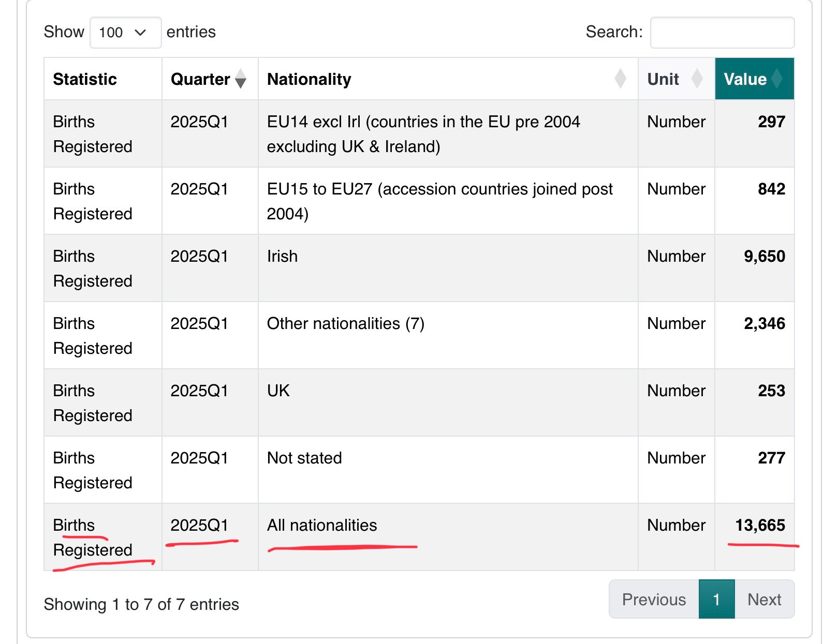838x644 pixels.
Task: Click the Not stated nationality cell
Action: 304,458
